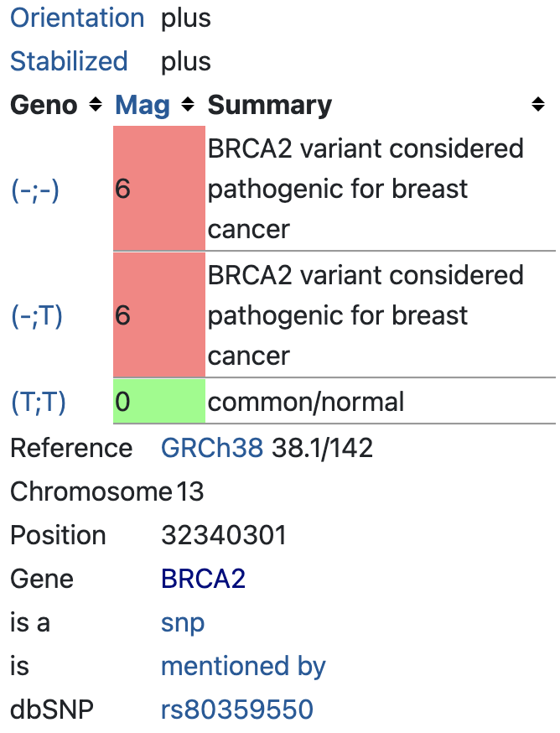Image resolution: width=560 pixels, height=733 pixels.
Task: Open the snp type link
Action: coord(182,622)
